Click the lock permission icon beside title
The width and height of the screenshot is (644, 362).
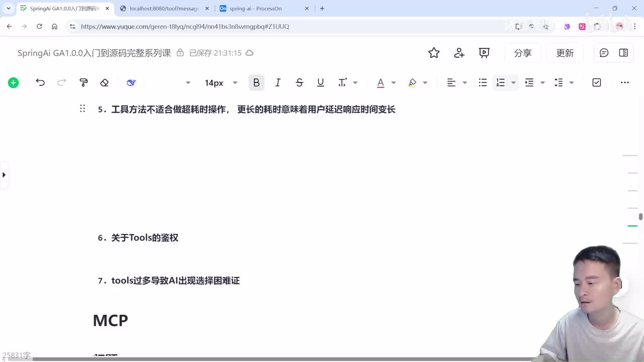[x=180, y=53]
